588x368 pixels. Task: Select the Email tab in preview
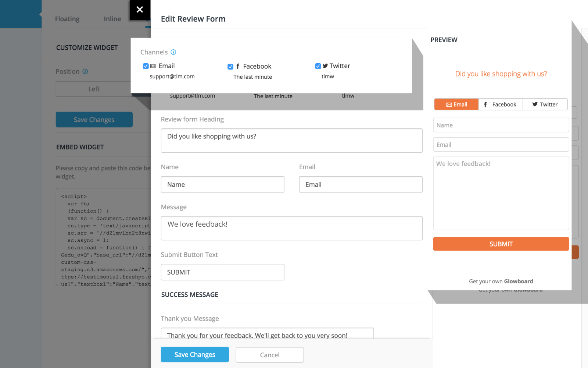(x=456, y=105)
